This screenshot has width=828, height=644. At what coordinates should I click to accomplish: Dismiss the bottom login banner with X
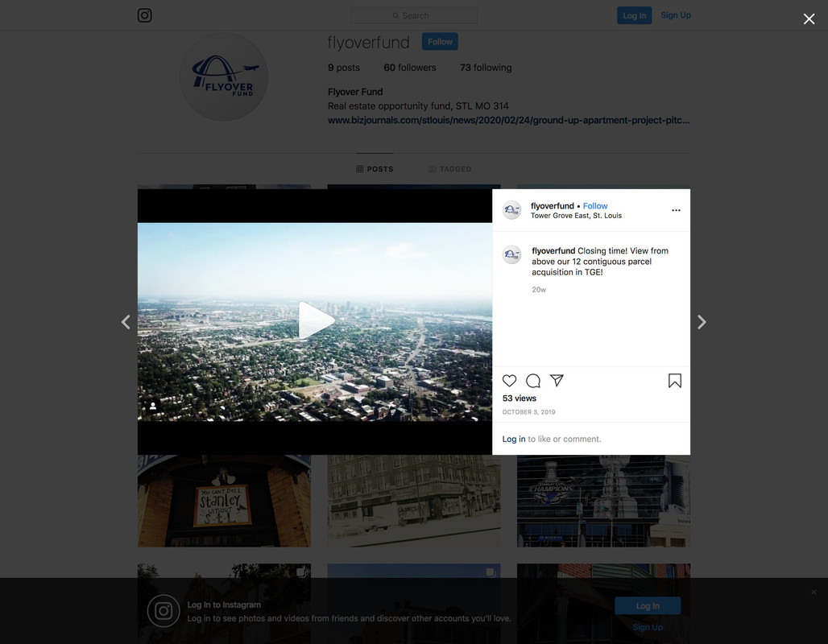(814, 592)
